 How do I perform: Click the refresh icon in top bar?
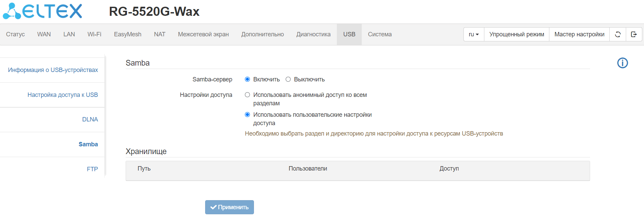[x=618, y=34]
